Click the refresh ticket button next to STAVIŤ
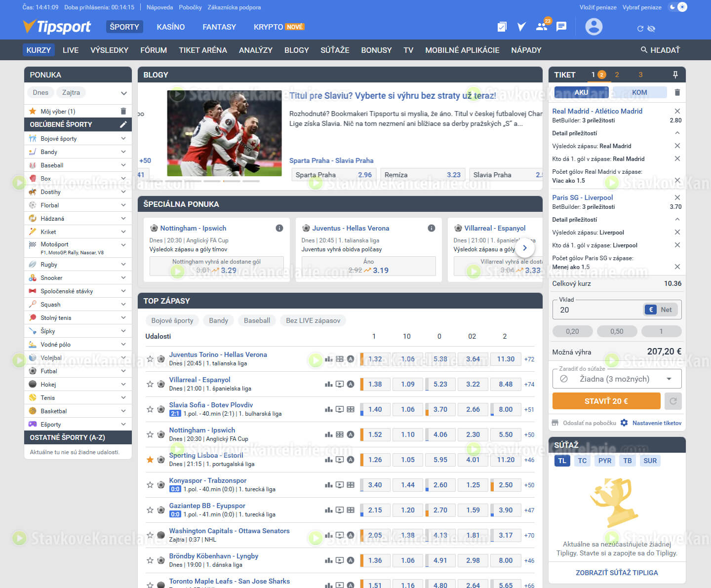This screenshot has width=711, height=588. click(673, 401)
